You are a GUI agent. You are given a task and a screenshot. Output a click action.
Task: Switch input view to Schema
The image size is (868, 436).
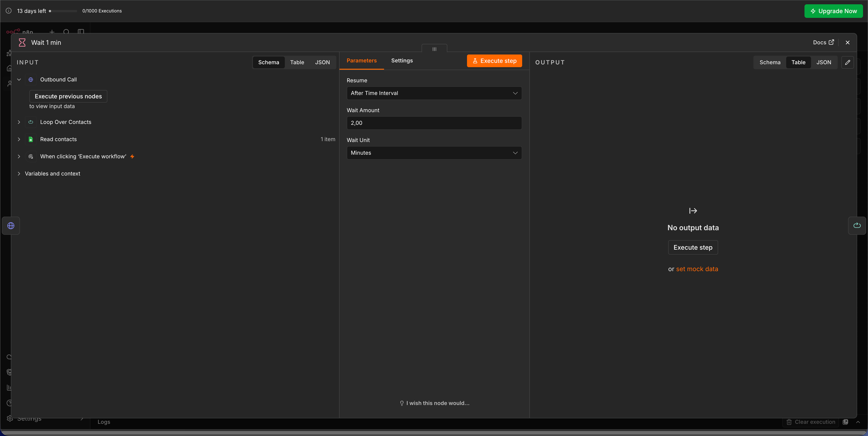[269, 62]
